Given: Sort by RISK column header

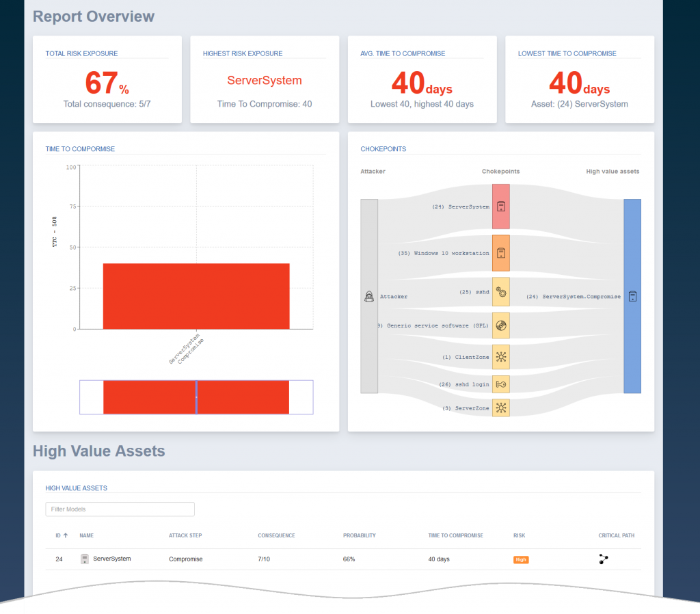Looking at the screenshot, I should tap(520, 535).
